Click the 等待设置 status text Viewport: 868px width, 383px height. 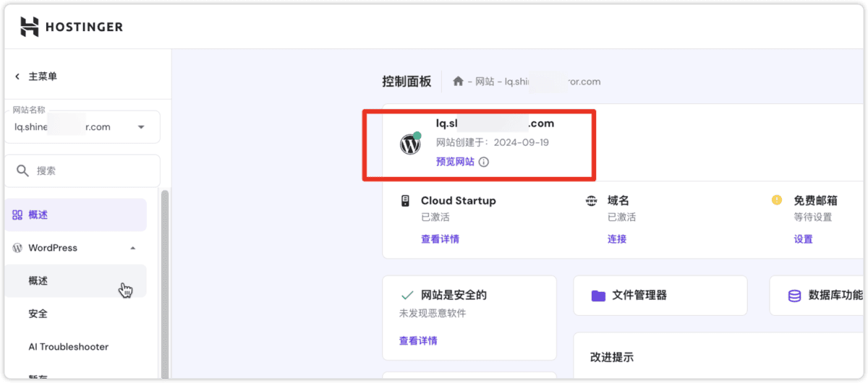pyautogui.click(x=813, y=217)
